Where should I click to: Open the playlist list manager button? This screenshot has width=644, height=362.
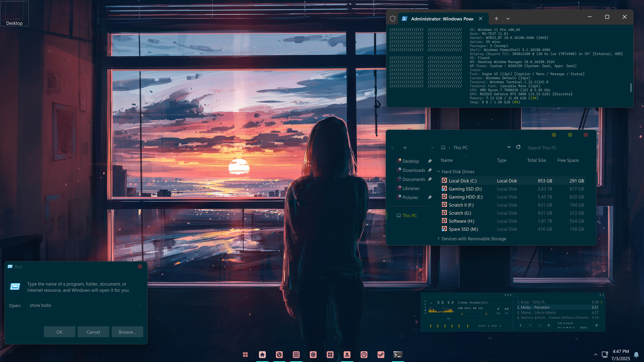point(597,325)
